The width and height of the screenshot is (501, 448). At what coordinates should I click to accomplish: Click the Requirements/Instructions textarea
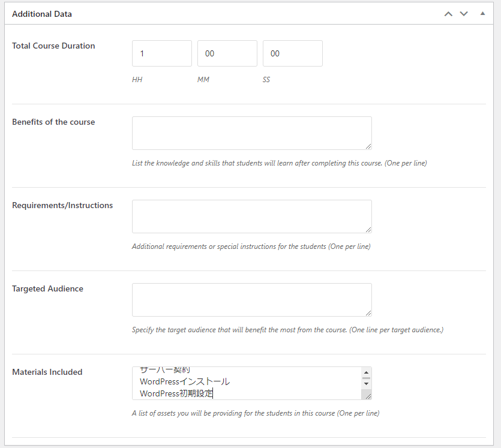(251, 216)
